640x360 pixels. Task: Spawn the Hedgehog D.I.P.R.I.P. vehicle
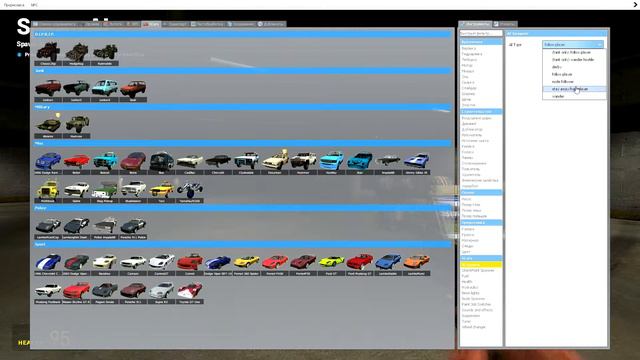click(76, 53)
